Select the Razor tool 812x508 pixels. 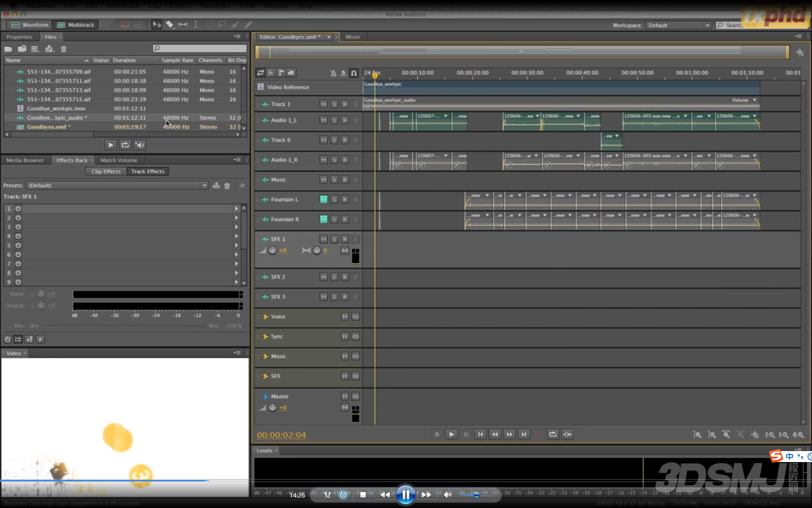[x=170, y=24]
